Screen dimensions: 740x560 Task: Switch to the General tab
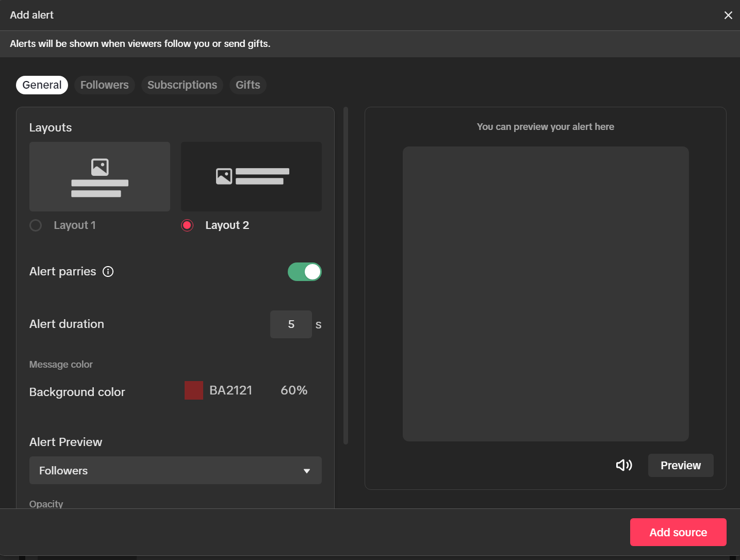(42, 85)
